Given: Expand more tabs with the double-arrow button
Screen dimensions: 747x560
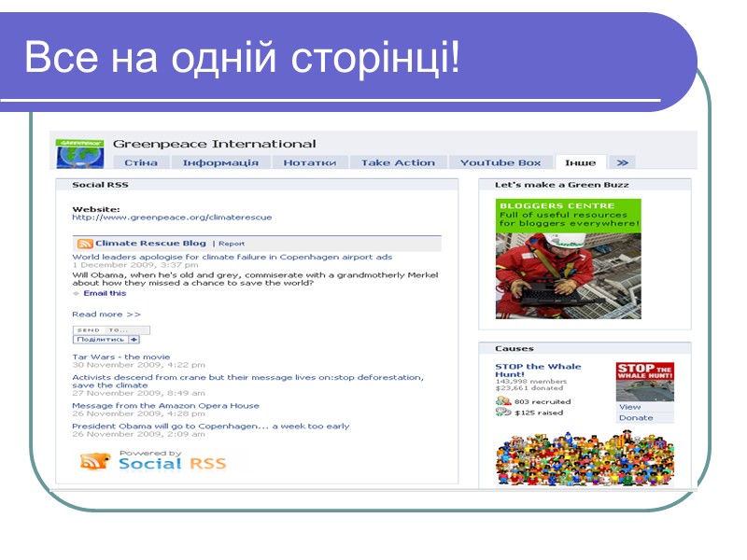Looking at the screenshot, I should pos(622,162).
